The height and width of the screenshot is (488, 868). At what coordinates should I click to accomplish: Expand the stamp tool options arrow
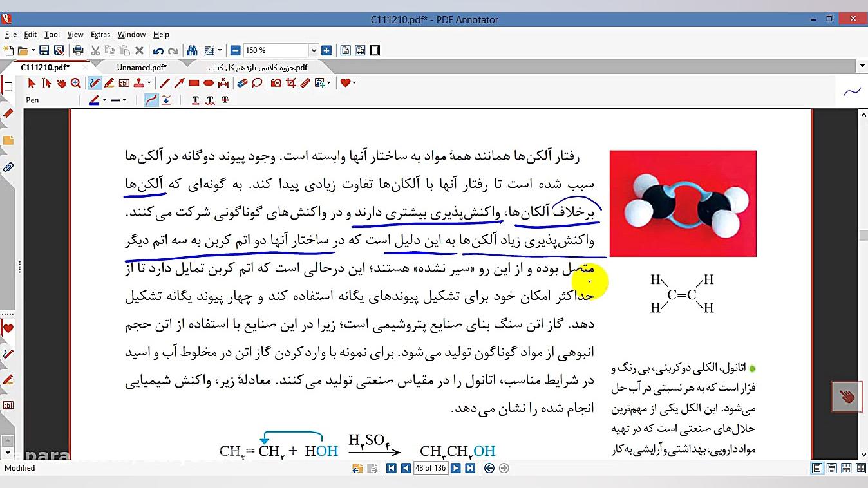[149, 83]
